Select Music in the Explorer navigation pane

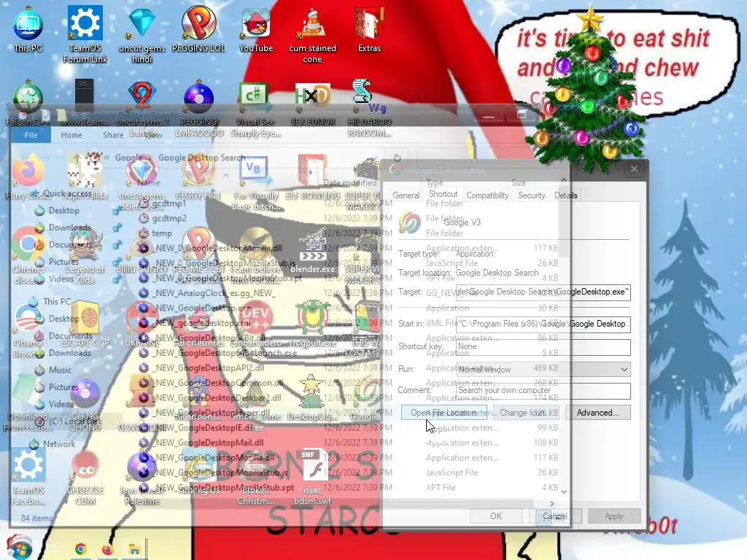(53, 370)
